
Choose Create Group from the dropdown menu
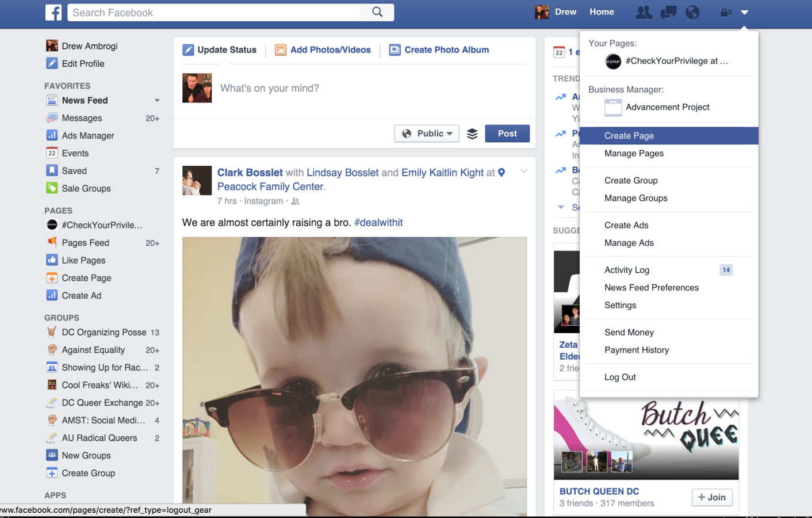[631, 180]
